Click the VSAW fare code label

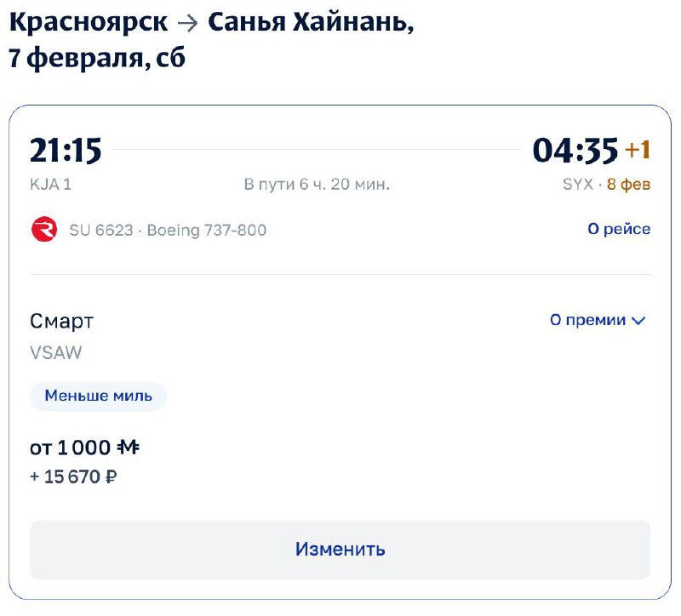pos(56,352)
